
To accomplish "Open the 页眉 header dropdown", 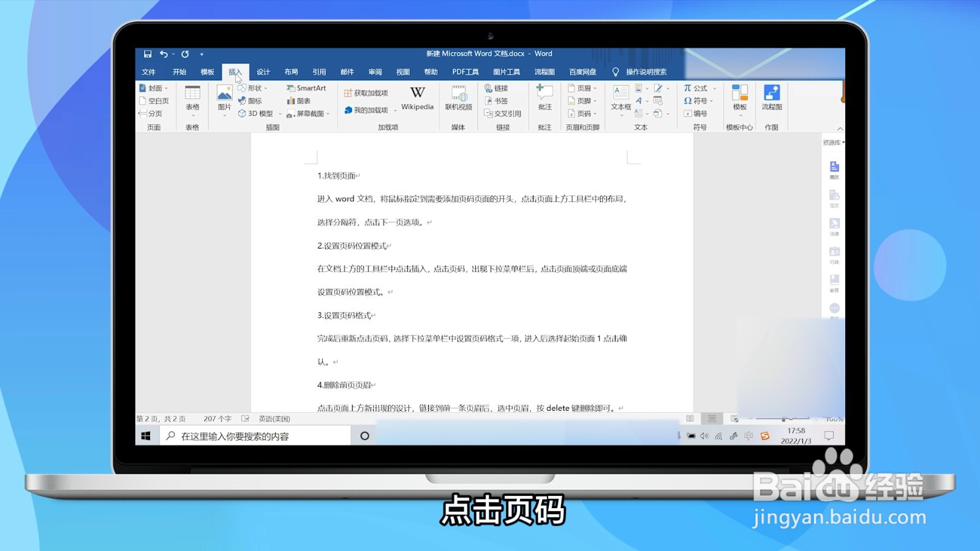I will click(582, 88).
